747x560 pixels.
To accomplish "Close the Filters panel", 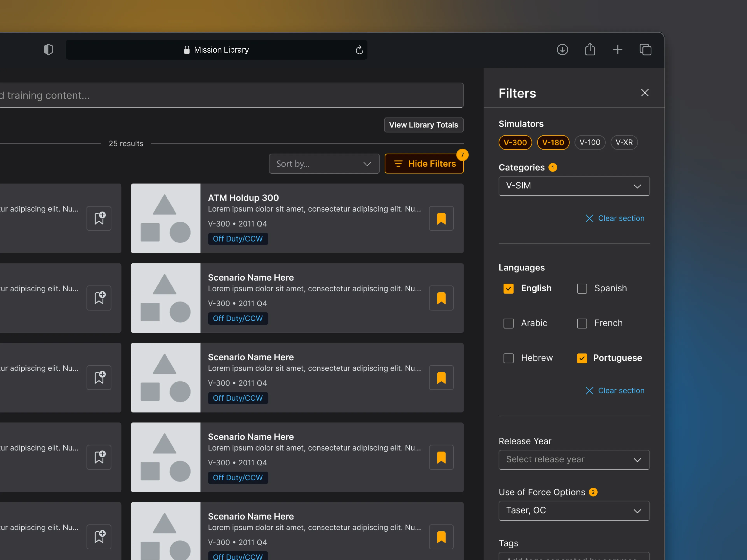I will (645, 93).
